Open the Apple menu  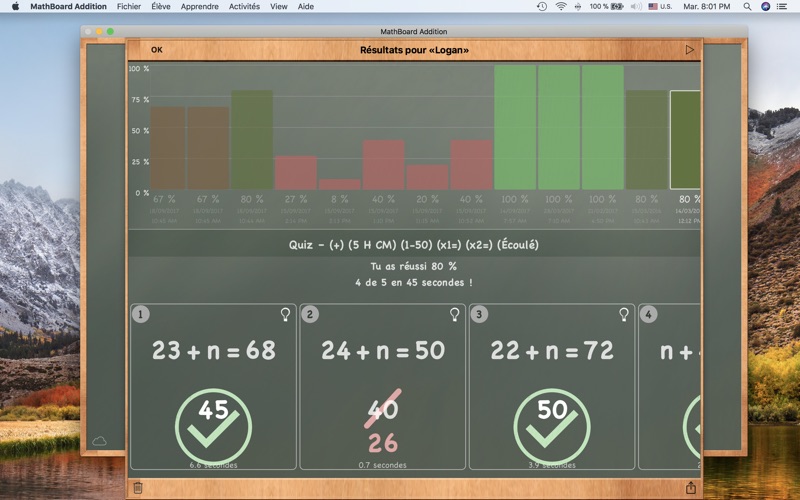[15, 7]
